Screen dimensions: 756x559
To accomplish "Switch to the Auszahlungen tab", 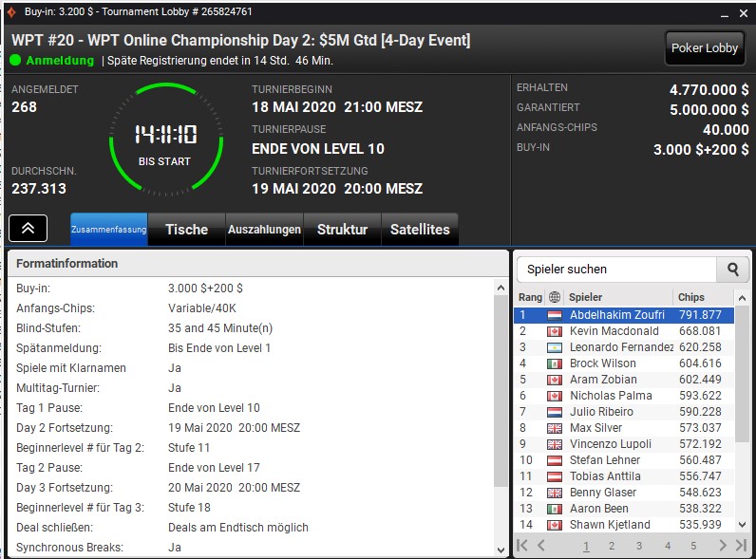I will coord(264,230).
